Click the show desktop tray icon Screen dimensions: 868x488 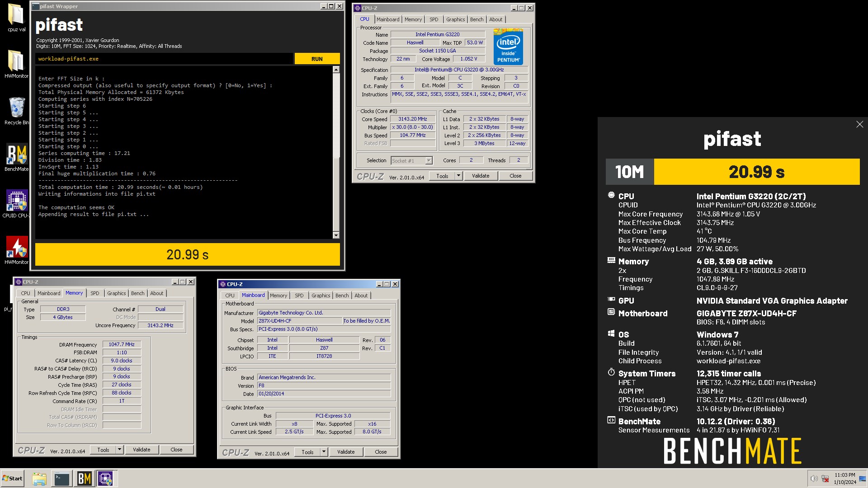click(x=863, y=479)
